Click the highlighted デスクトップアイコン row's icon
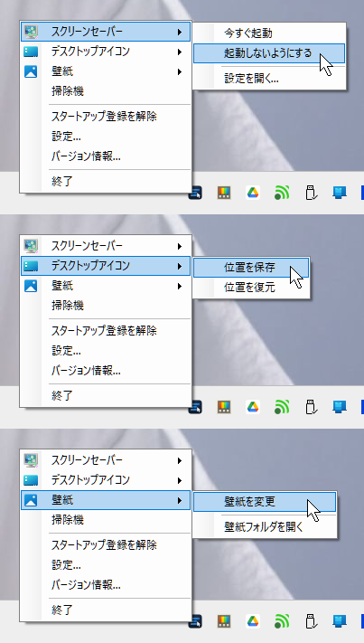Viewport: 364px width, 643px height. (31, 266)
